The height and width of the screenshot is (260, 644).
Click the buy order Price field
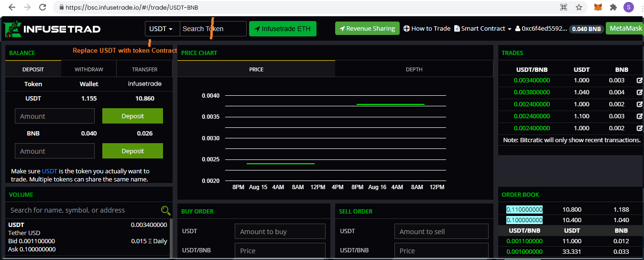tap(280, 250)
